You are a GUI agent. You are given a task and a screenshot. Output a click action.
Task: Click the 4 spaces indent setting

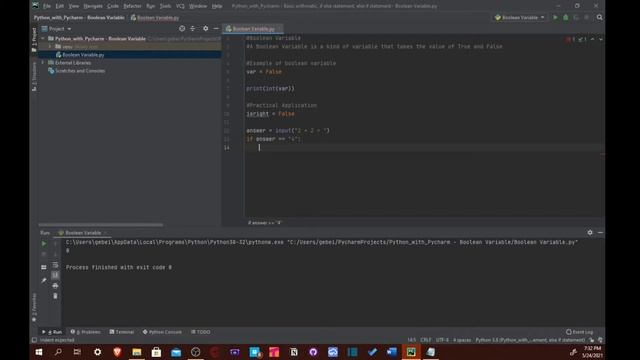pyautogui.click(x=462, y=340)
